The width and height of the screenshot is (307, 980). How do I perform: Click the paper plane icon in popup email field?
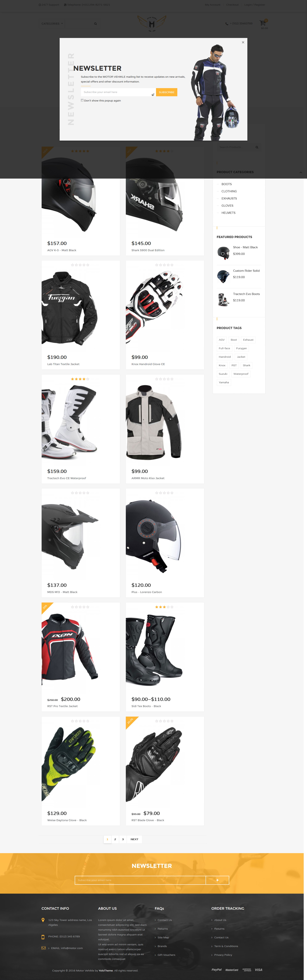coord(153,94)
